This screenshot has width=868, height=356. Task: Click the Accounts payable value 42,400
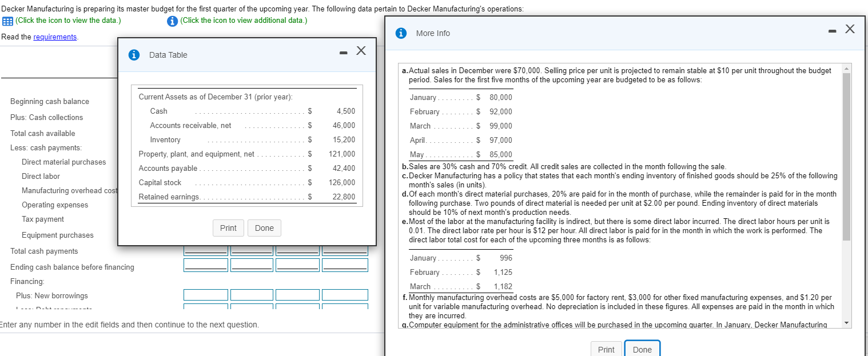[344, 169]
